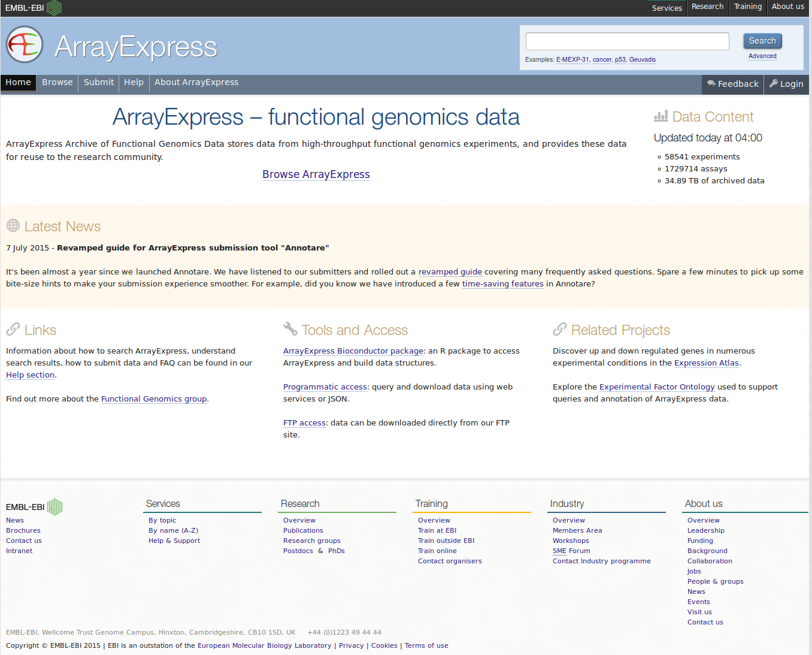Click the EMBL-EBI footer logo

34,507
